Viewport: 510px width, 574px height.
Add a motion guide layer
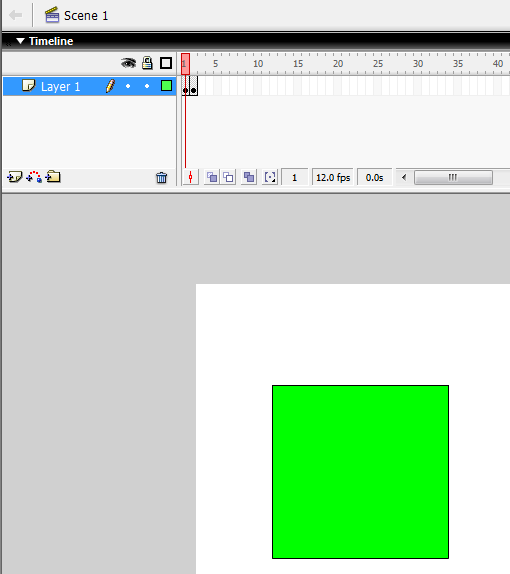click(x=34, y=177)
